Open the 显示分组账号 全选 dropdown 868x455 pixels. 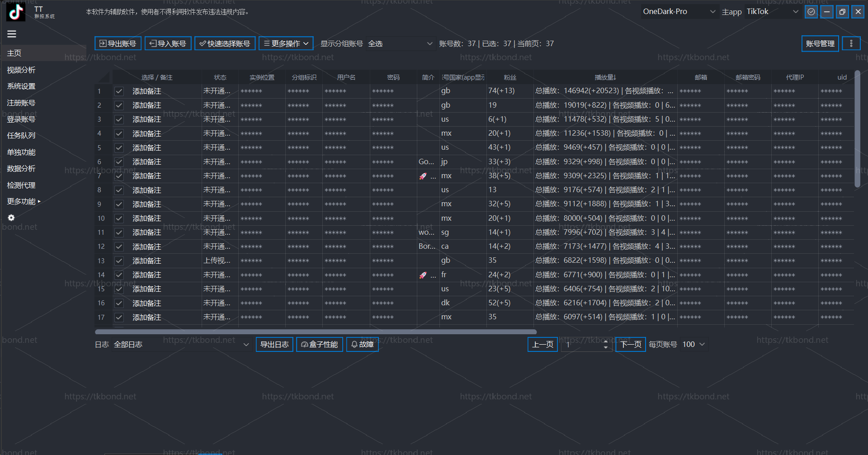401,43
